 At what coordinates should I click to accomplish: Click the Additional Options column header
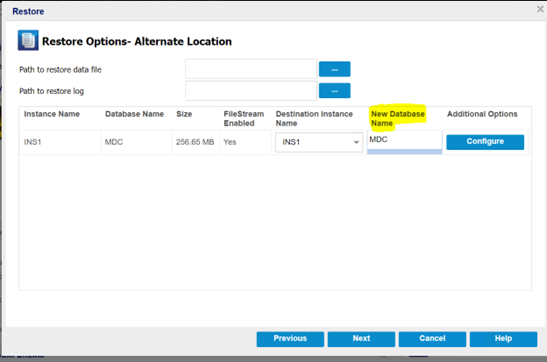tap(482, 114)
